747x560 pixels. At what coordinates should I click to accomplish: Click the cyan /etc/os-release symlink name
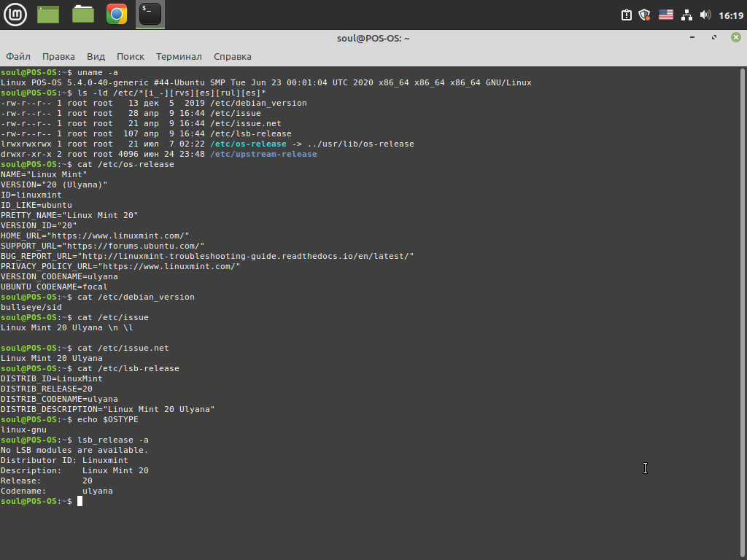(x=248, y=144)
